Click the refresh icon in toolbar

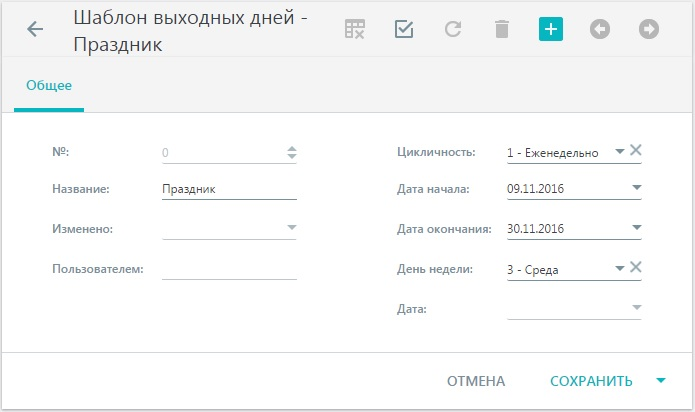(x=453, y=29)
